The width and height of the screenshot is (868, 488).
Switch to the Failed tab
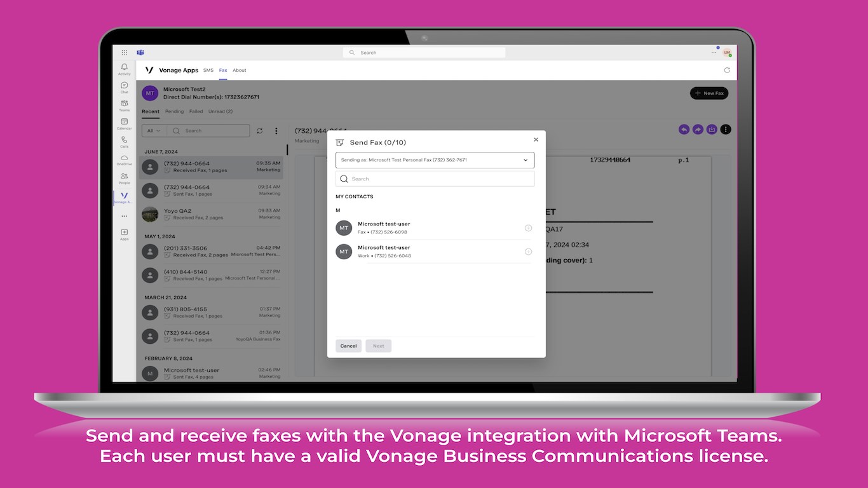196,112
